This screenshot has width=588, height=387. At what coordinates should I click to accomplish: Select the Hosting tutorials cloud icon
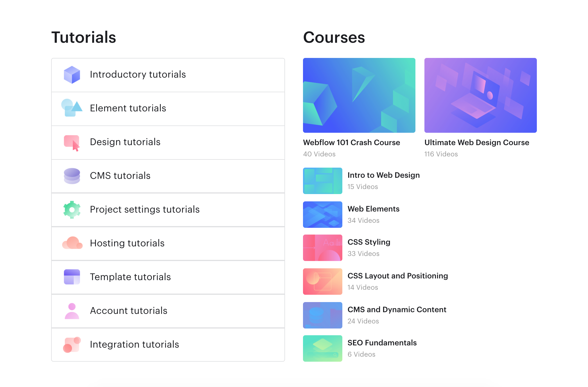[x=72, y=243]
